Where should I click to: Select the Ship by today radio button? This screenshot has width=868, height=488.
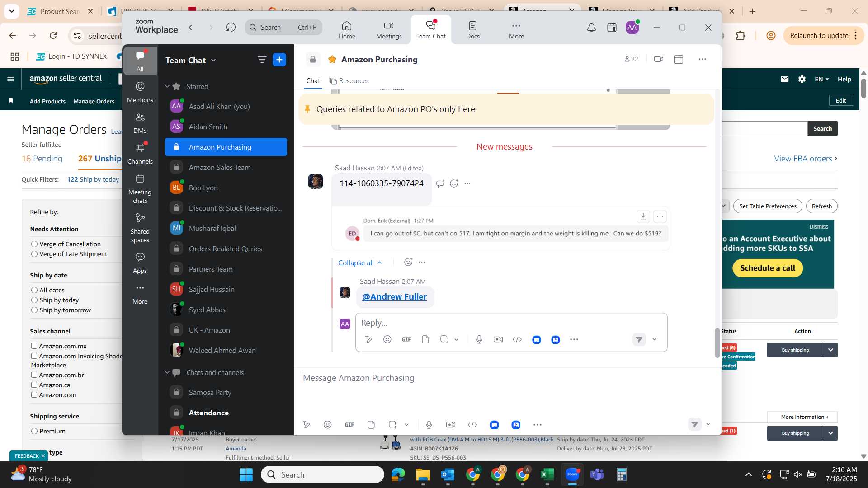34,300
